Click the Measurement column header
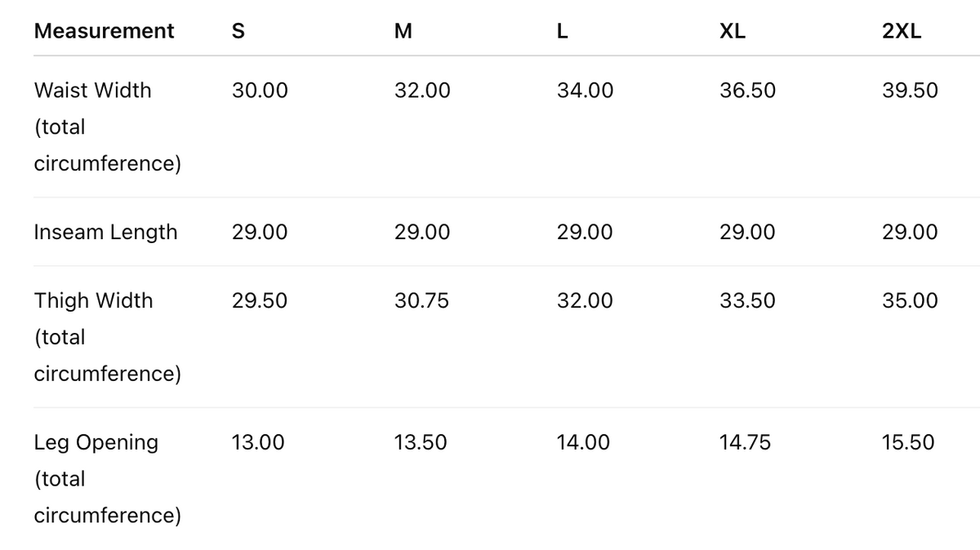The image size is (980, 550). (104, 31)
